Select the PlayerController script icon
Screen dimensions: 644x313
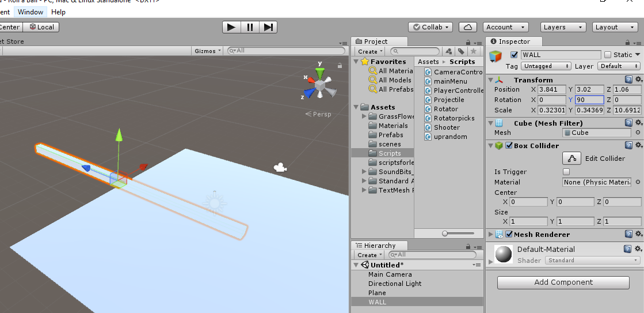pos(429,90)
